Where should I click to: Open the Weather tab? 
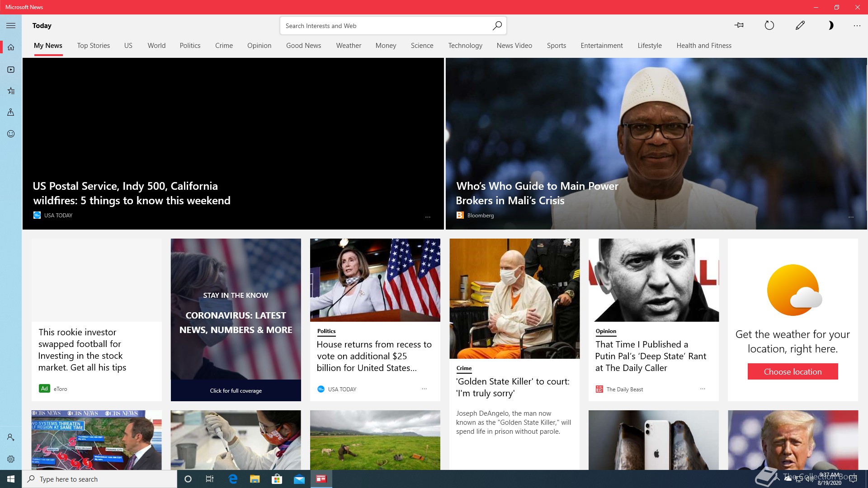349,46
